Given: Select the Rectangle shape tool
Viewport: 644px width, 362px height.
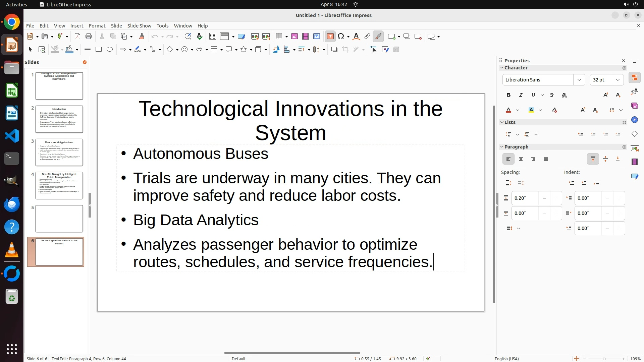Looking at the screenshot, I should coord(99,50).
